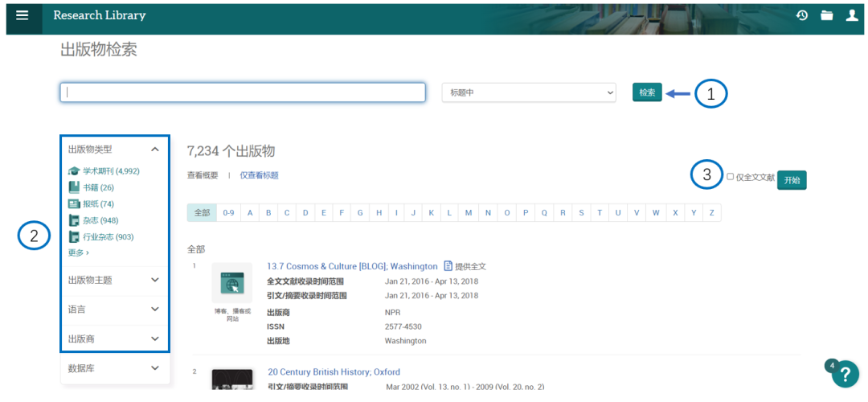
Task: Switch to 查看概要 view
Action: tap(203, 175)
